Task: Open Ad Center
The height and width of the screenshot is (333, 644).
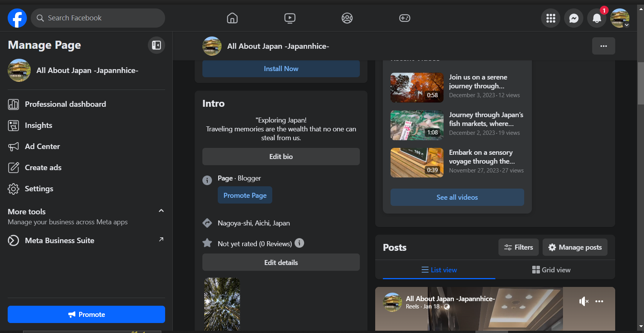Action: click(x=86, y=146)
